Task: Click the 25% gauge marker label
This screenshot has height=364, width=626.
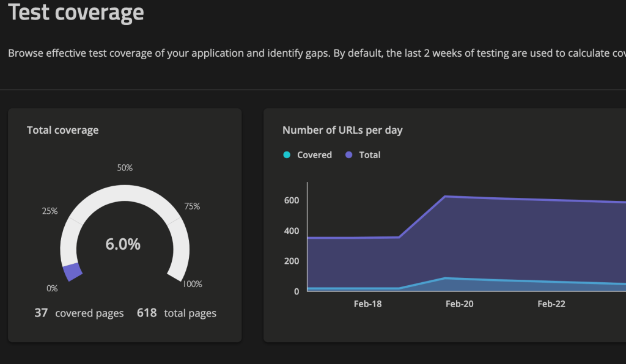Action: coord(50,211)
